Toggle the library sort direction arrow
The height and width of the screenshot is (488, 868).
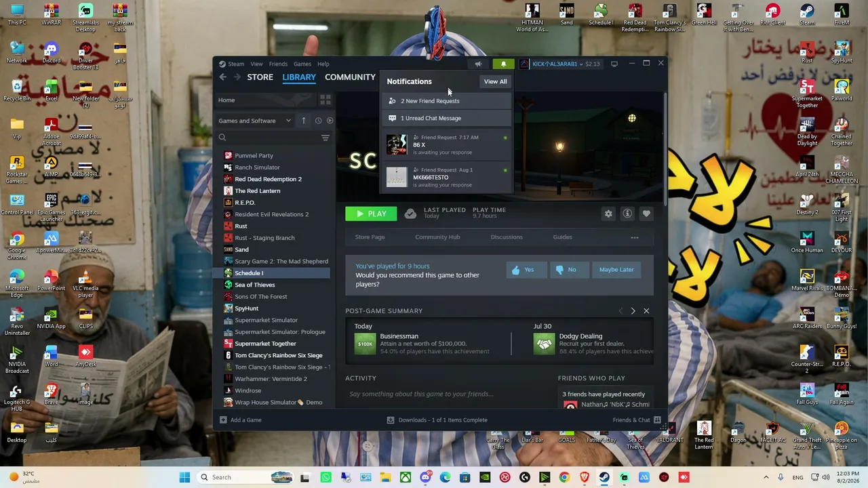(303, 121)
